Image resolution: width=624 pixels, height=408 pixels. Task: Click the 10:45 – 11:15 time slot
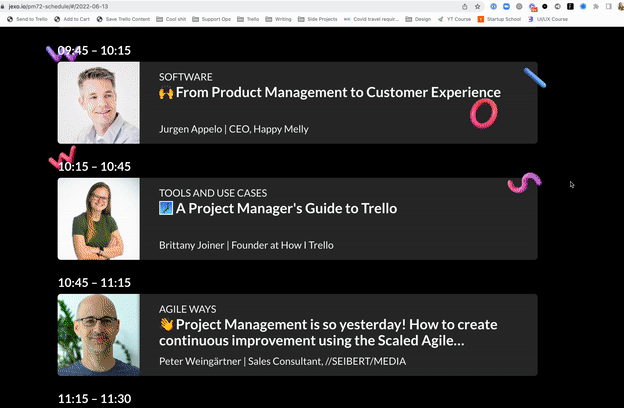tap(94, 283)
